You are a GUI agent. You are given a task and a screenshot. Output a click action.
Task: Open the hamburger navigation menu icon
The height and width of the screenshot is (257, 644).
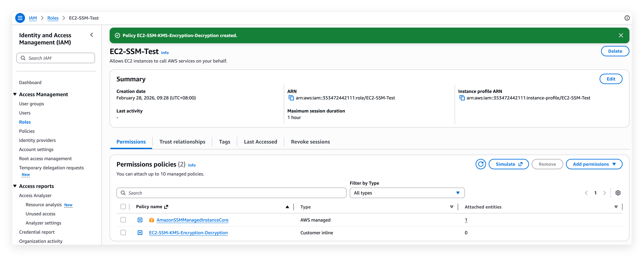point(20,18)
